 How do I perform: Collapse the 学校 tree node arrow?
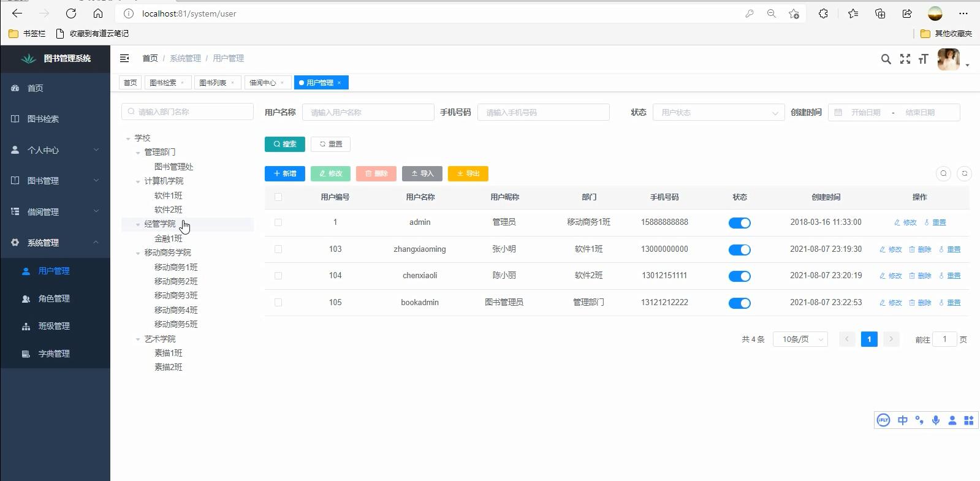click(x=128, y=138)
